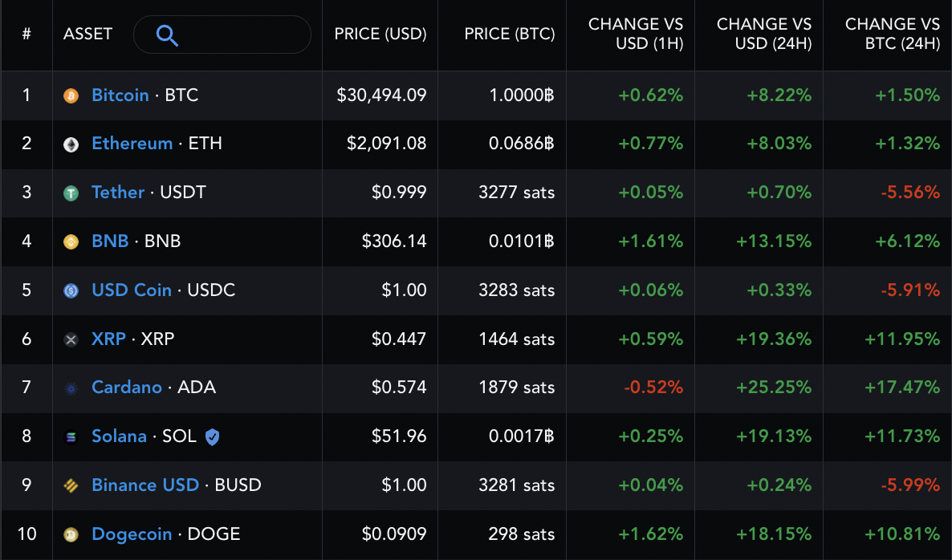Image resolution: width=952 pixels, height=560 pixels.
Task: Click the Ethereum logo icon
Action: (71, 144)
